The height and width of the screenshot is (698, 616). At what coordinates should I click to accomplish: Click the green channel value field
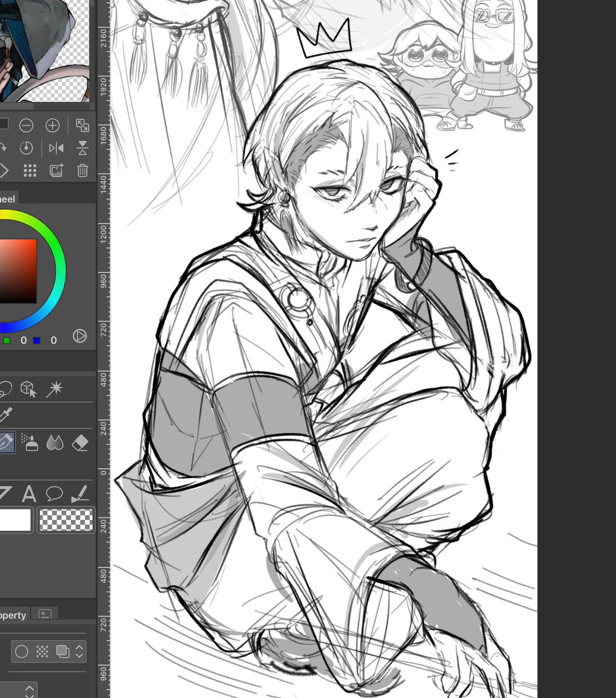tap(23, 341)
